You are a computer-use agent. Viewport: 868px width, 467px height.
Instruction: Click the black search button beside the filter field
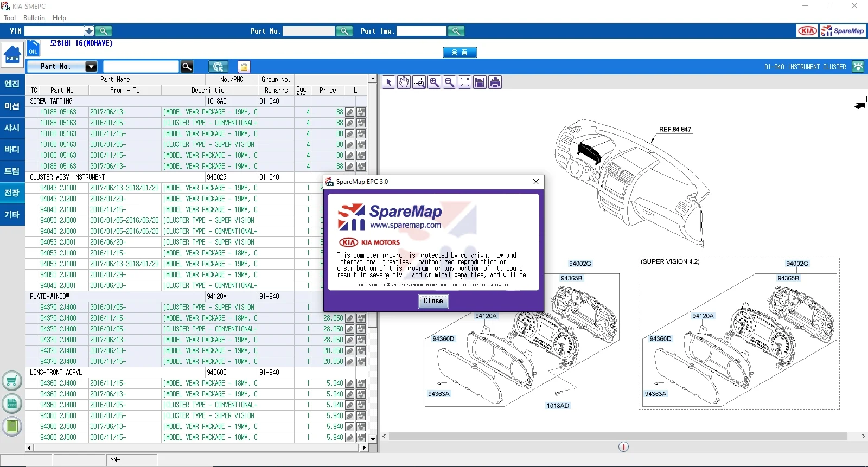(x=187, y=66)
